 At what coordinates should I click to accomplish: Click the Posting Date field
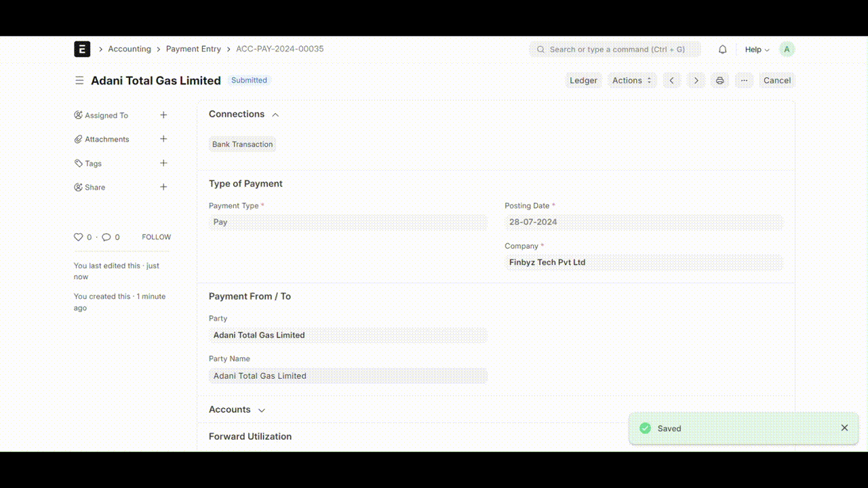(x=644, y=222)
